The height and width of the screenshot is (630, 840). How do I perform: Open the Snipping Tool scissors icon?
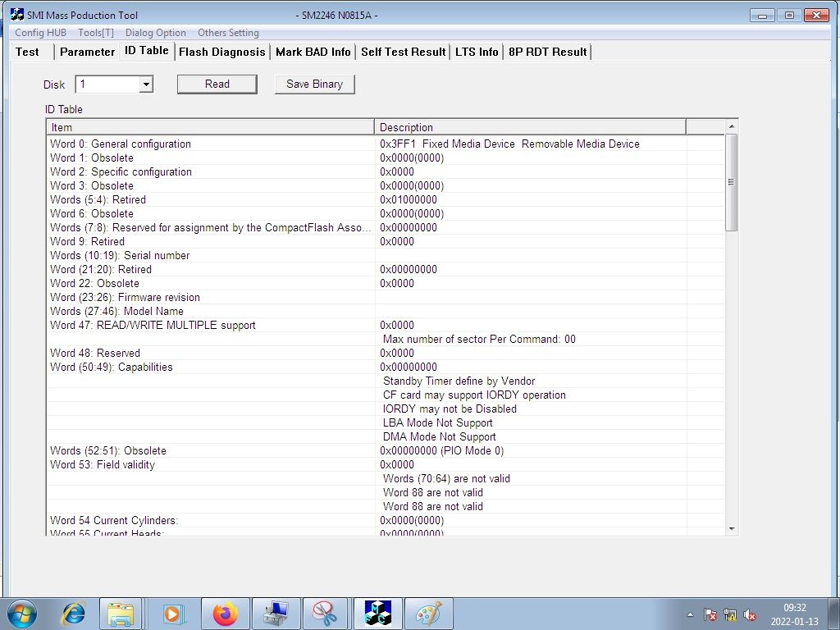326,614
